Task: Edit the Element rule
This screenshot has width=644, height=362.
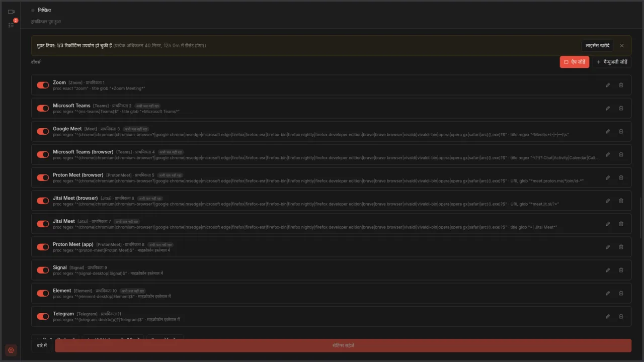Action: [x=608, y=293]
